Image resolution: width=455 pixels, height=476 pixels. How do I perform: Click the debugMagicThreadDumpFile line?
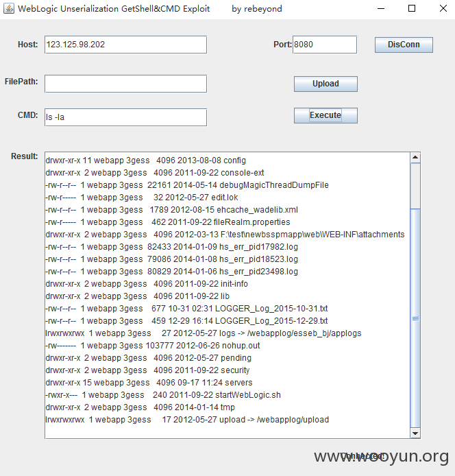tap(187, 185)
